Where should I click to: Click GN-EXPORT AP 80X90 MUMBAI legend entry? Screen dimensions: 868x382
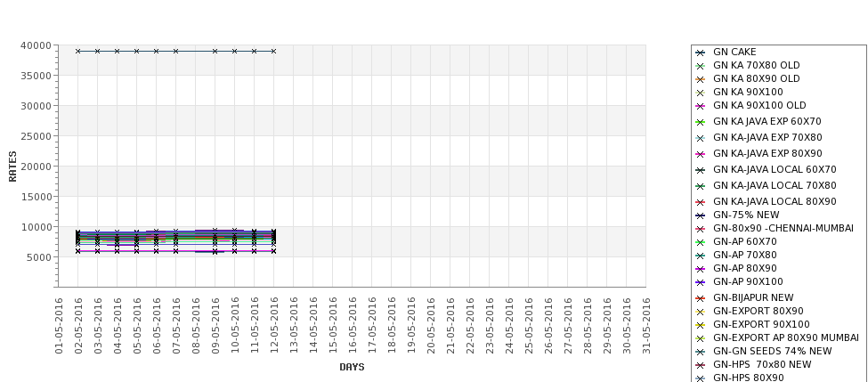[785, 337]
